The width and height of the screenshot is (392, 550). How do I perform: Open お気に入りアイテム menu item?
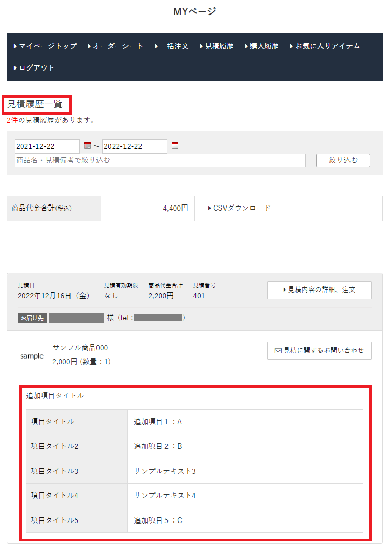point(325,46)
